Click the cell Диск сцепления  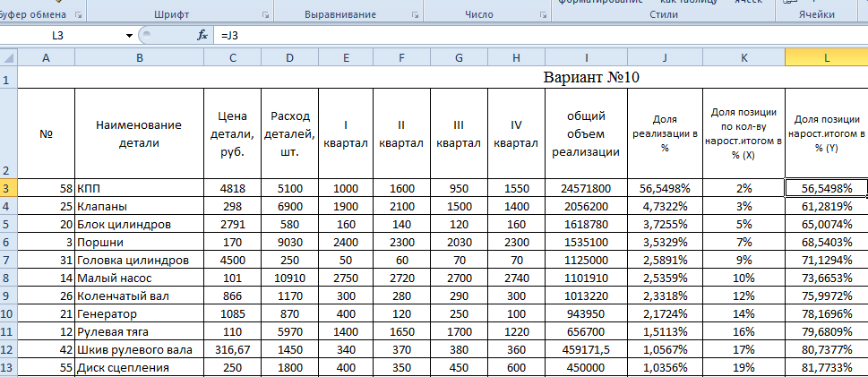(139, 368)
